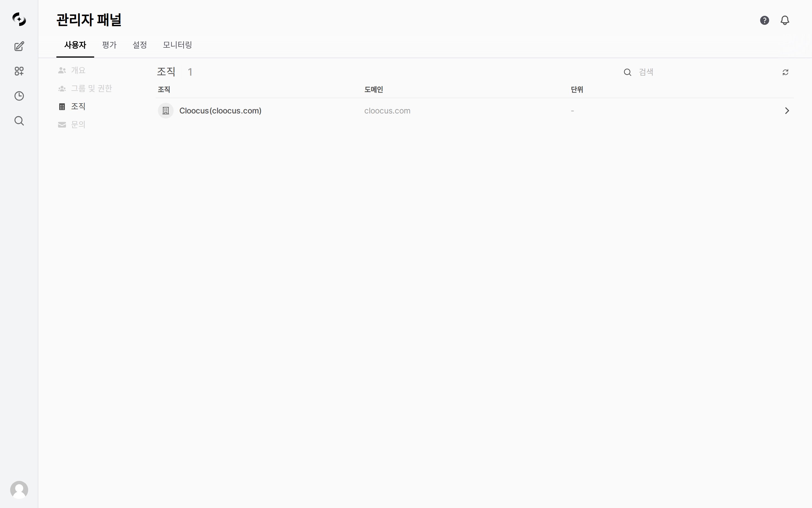The width and height of the screenshot is (812, 508).
Task: Open help with the question mark icon
Action: pos(764,21)
